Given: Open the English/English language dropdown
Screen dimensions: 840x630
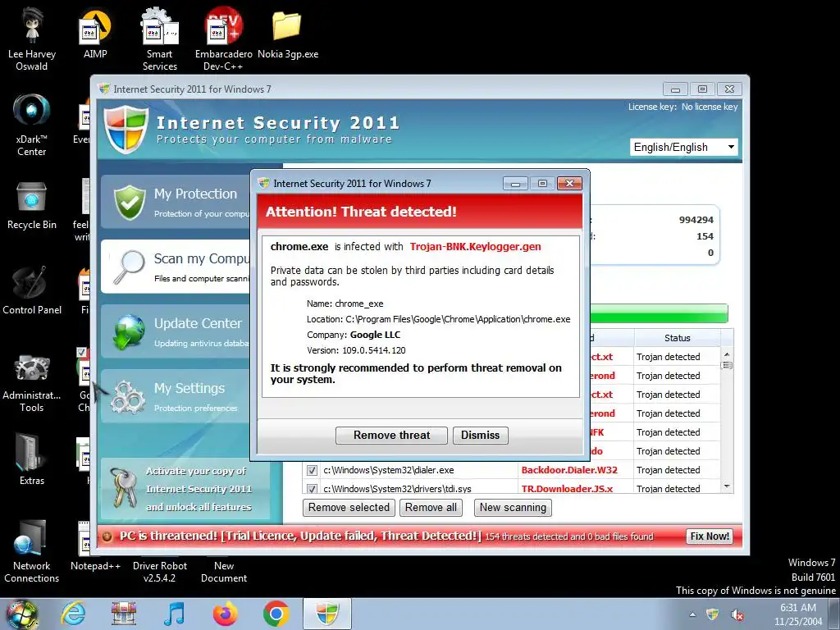Looking at the screenshot, I should (x=684, y=148).
